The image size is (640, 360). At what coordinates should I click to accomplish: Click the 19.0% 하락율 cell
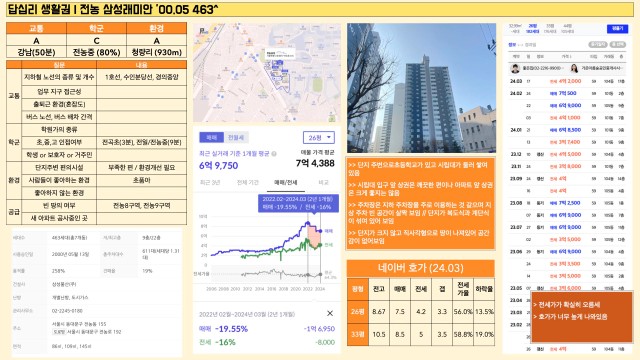pyautogui.click(x=484, y=334)
